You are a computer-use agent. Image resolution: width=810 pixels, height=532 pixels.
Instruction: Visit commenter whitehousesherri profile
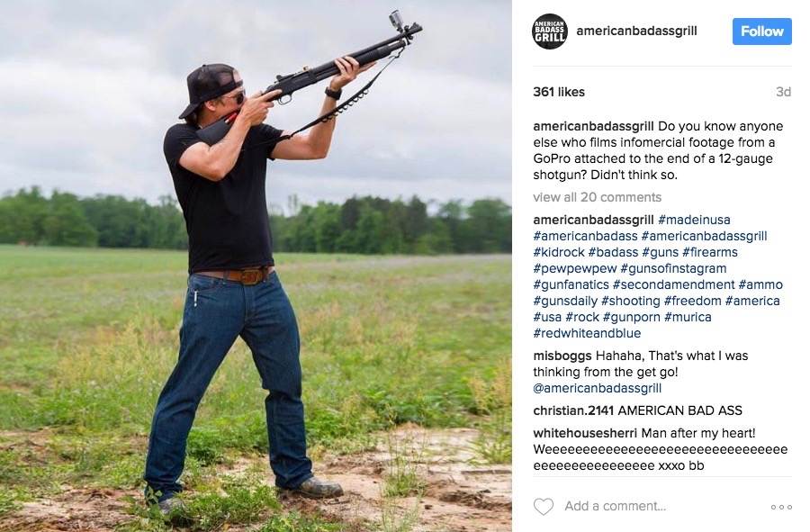click(x=585, y=433)
